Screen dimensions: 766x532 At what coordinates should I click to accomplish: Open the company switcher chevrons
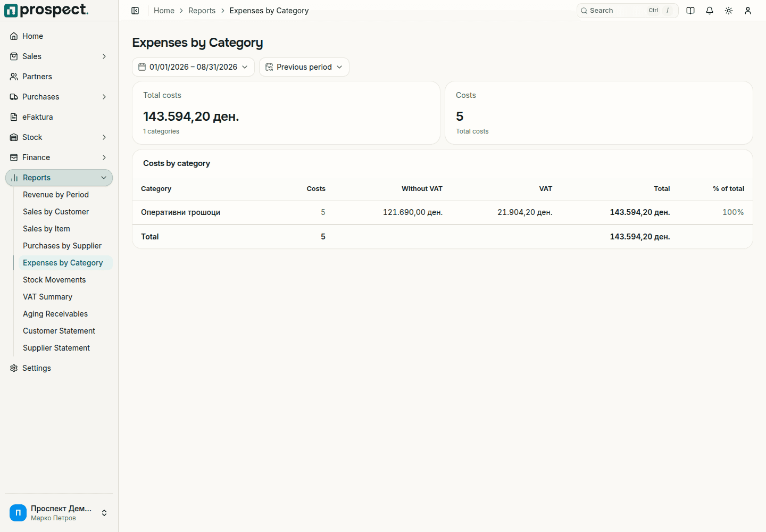click(x=104, y=513)
